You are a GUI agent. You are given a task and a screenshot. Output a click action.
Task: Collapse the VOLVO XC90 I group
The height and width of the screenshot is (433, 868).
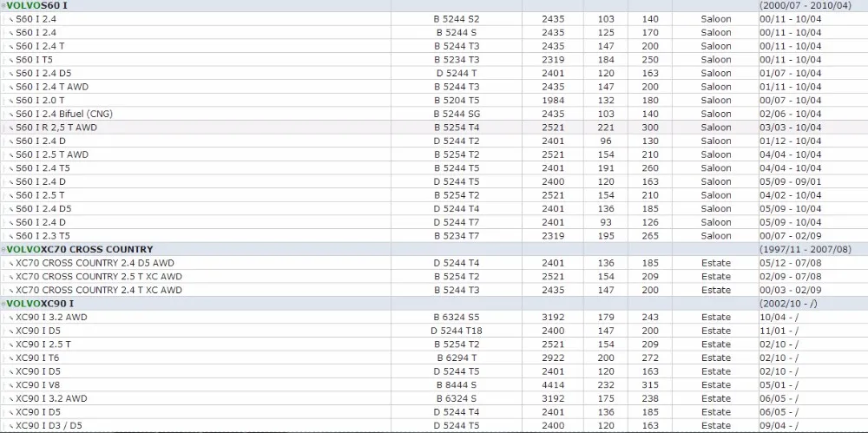(x=3, y=304)
